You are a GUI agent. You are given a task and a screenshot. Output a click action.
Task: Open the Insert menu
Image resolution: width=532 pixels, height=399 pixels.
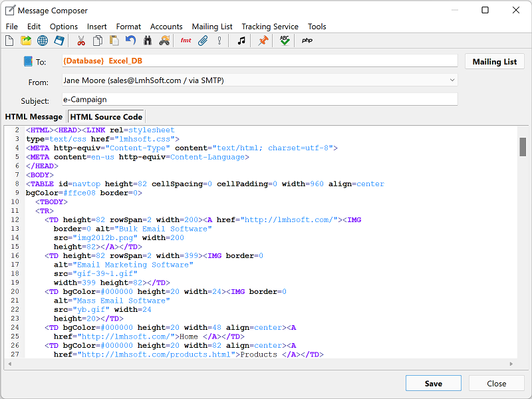tap(96, 27)
